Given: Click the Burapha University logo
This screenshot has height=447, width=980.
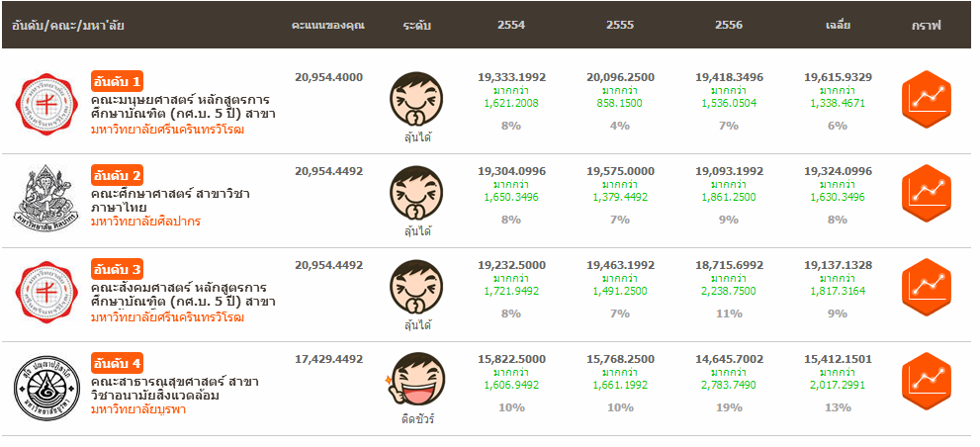Looking at the screenshot, I should [47, 389].
